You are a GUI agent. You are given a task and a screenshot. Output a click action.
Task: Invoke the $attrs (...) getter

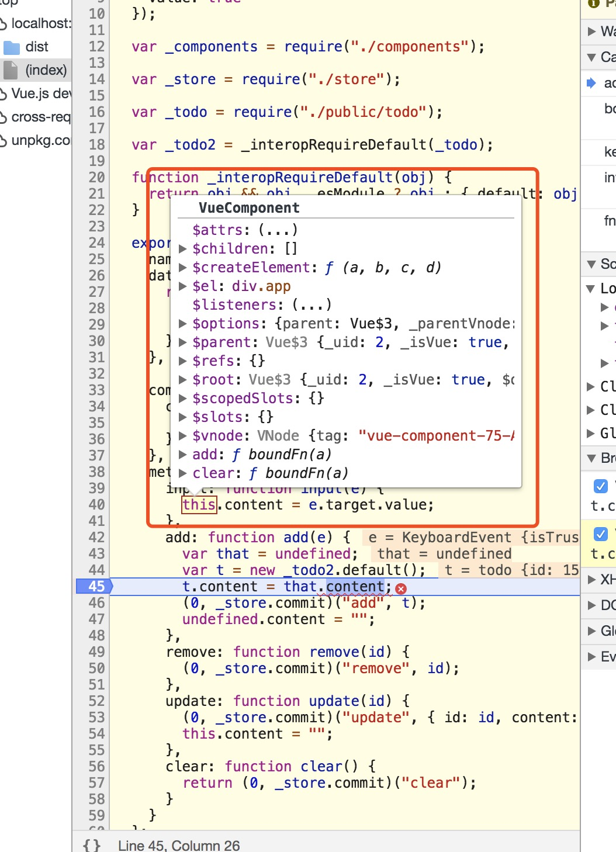coord(278,230)
